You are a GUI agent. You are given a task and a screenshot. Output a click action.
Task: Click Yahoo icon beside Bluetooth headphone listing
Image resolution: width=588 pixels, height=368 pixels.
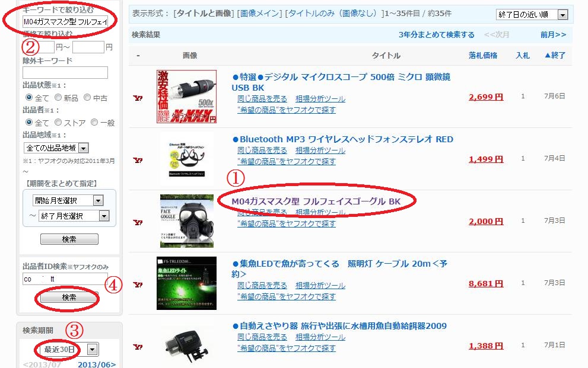pos(138,160)
